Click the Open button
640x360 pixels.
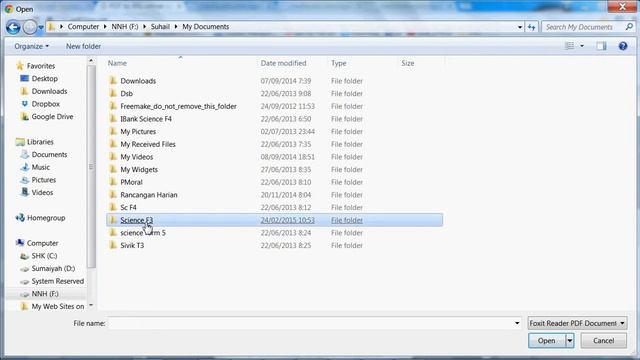click(547, 340)
